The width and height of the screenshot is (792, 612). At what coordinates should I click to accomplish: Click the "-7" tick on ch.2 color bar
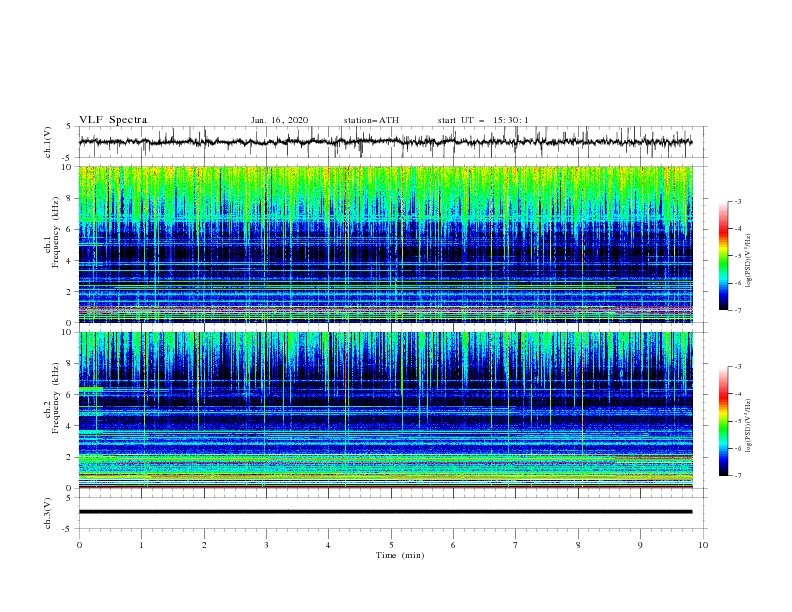737,476
